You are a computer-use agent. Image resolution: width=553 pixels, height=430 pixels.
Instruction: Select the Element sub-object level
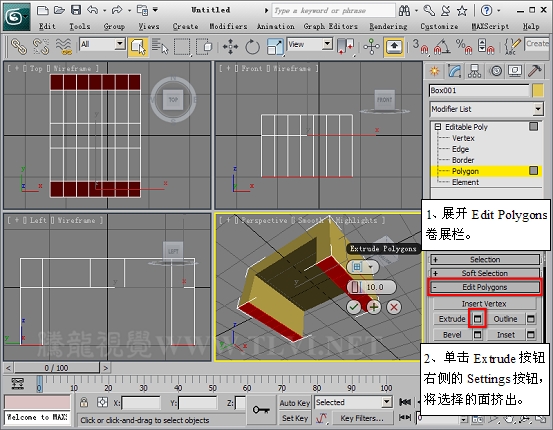pyautogui.click(x=465, y=182)
